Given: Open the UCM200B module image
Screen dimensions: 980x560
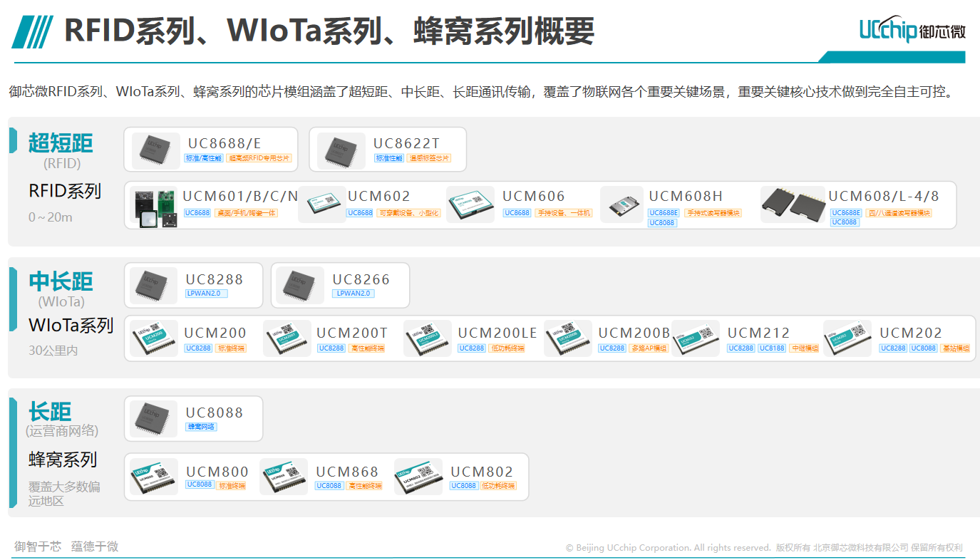Looking at the screenshot, I should 568,338.
